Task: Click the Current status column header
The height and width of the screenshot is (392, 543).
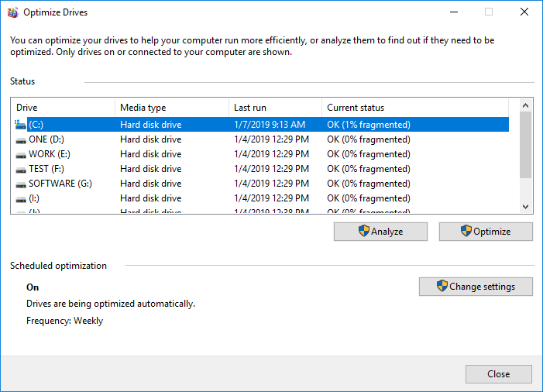Action: coord(414,108)
